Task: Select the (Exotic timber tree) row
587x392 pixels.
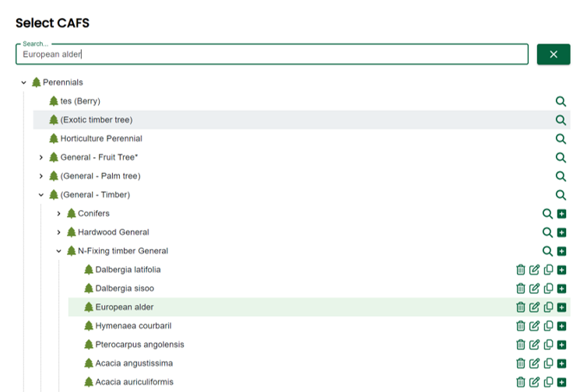Action: coord(302,120)
